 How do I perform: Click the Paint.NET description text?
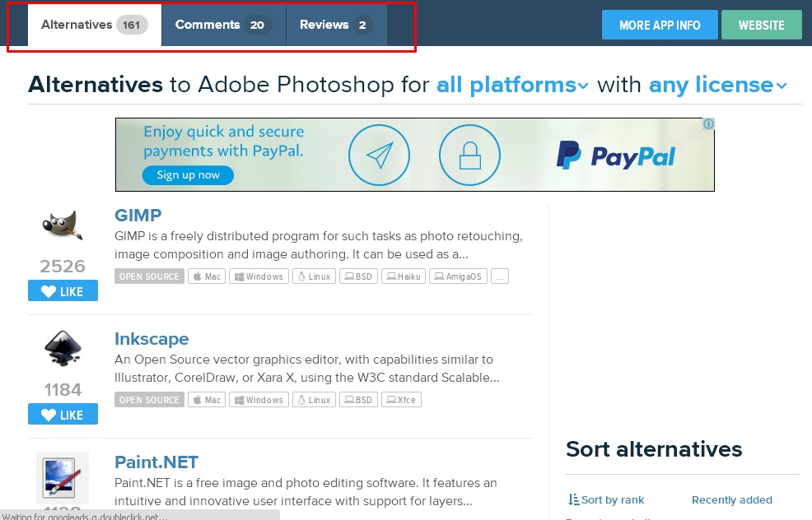[306, 492]
